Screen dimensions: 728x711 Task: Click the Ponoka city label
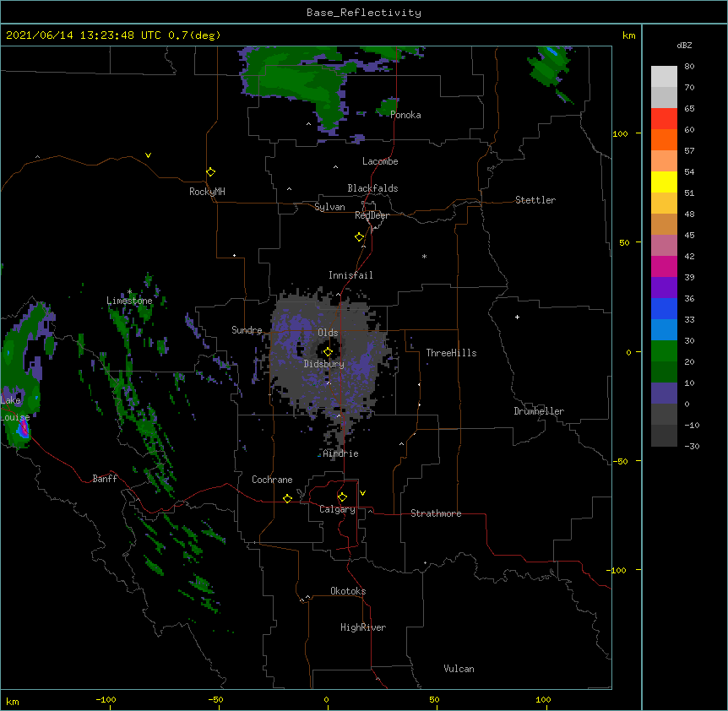(x=405, y=115)
